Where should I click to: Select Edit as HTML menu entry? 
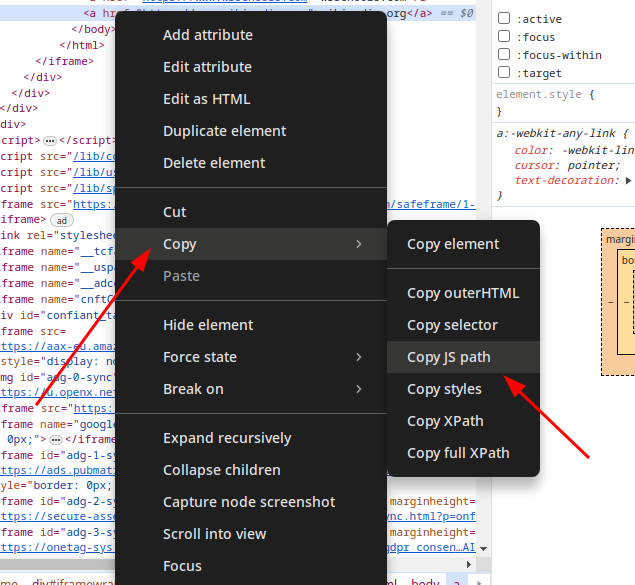[x=207, y=99]
